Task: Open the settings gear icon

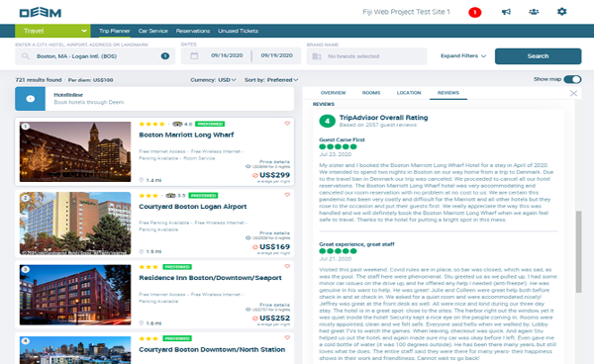Action: click(561, 11)
